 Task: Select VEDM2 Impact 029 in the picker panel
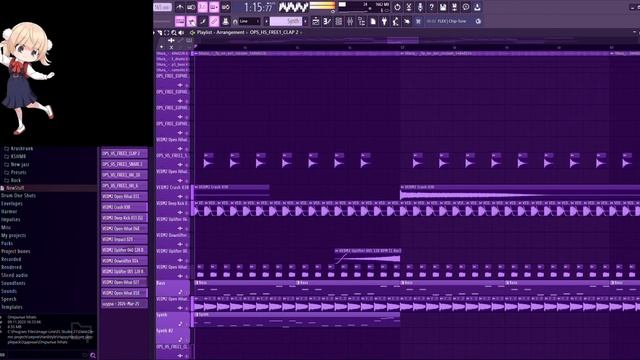click(x=124, y=239)
